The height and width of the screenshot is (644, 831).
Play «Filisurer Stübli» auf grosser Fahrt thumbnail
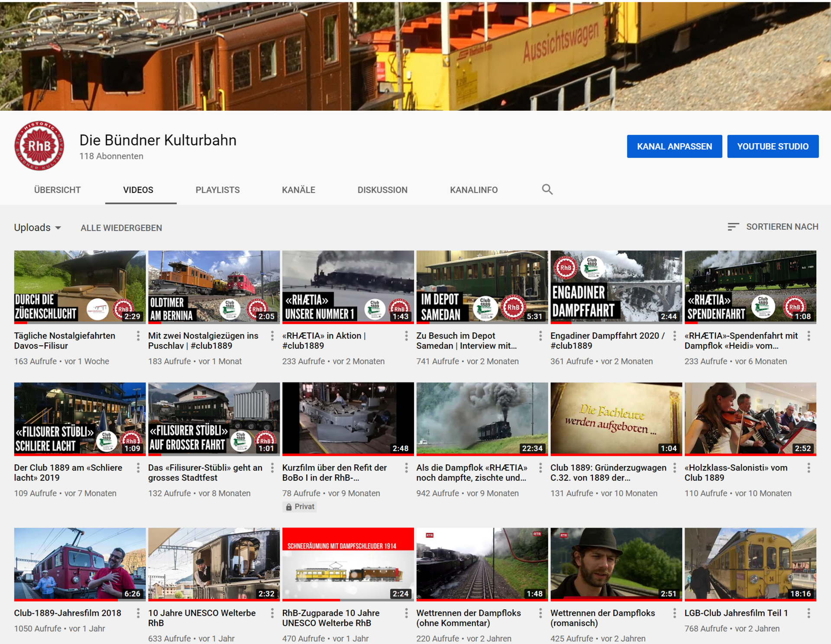[x=214, y=419]
